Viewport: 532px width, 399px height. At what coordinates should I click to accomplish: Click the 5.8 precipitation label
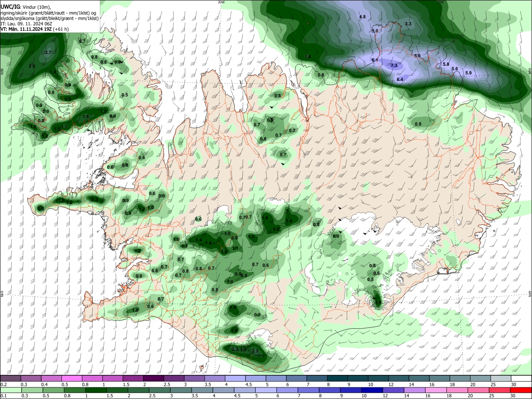pyautogui.click(x=446, y=64)
